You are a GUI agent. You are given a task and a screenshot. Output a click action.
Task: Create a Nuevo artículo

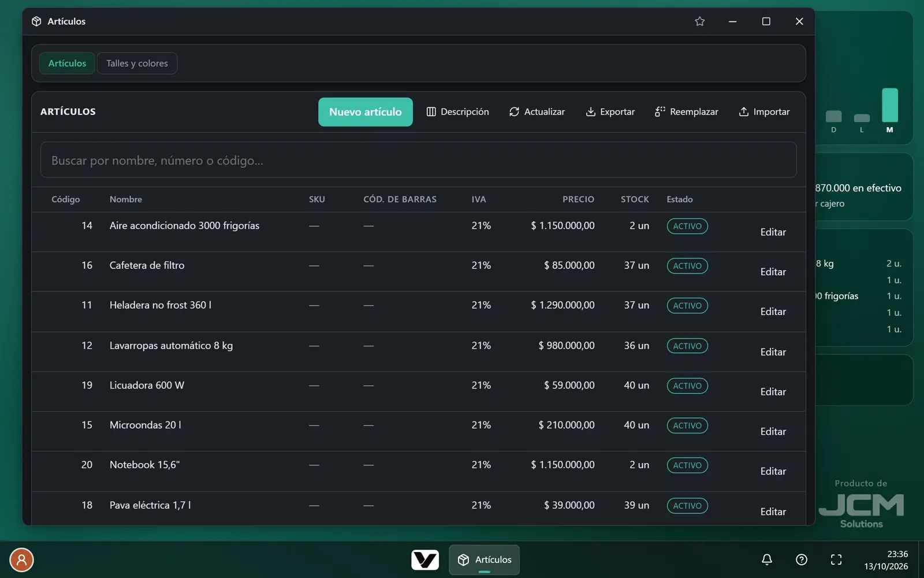click(x=366, y=112)
